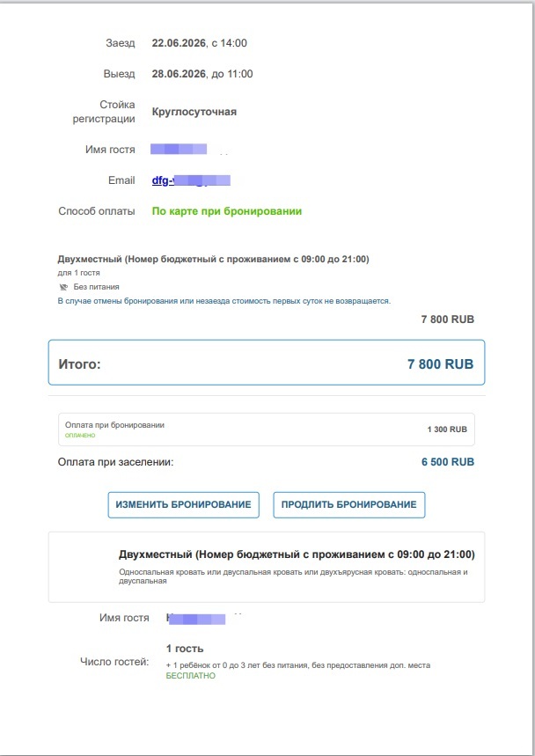Click the "Оплата при бронировании" payment row
Image resolution: width=535 pixels, height=756 pixels.
114,425
